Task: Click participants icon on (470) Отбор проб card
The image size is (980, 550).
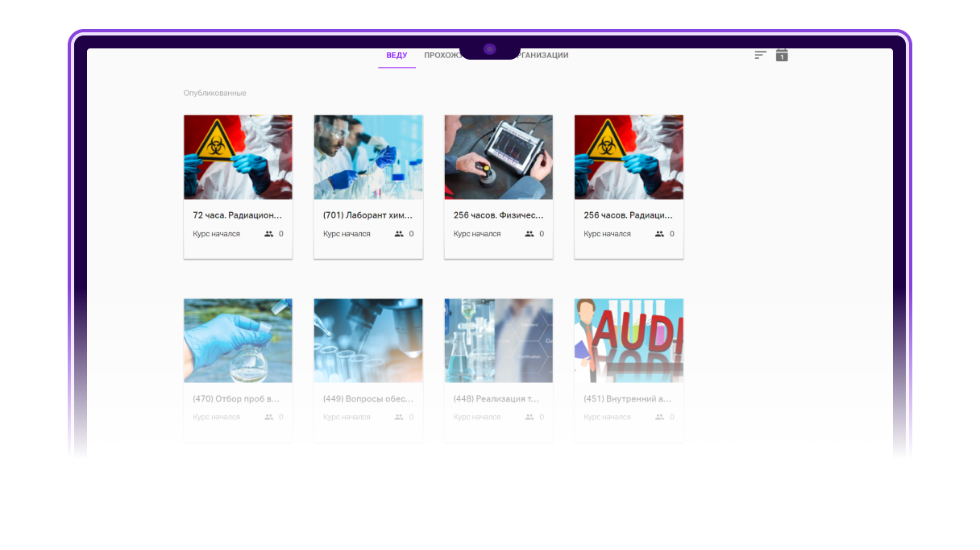Action: click(269, 417)
